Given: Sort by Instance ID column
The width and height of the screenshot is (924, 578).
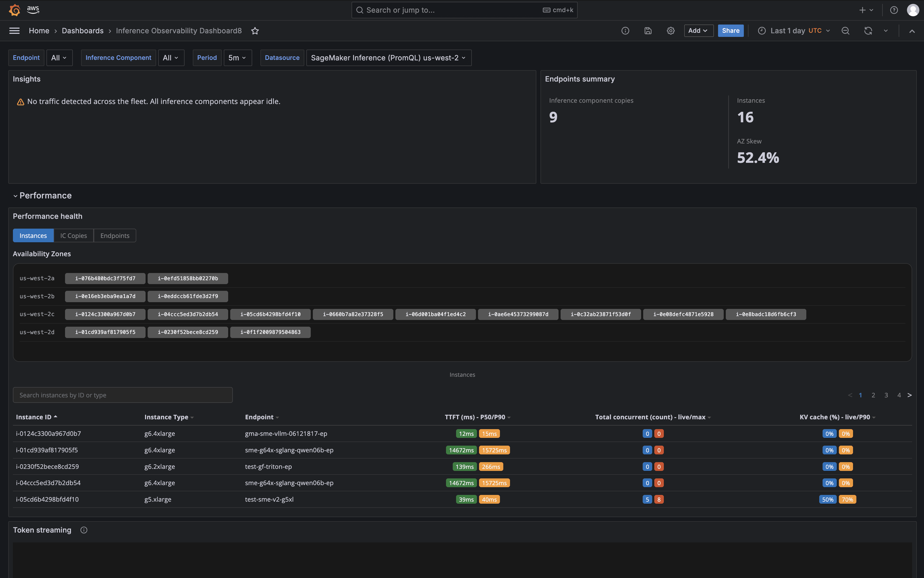Looking at the screenshot, I should pyautogui.click(x=37, y=417).
